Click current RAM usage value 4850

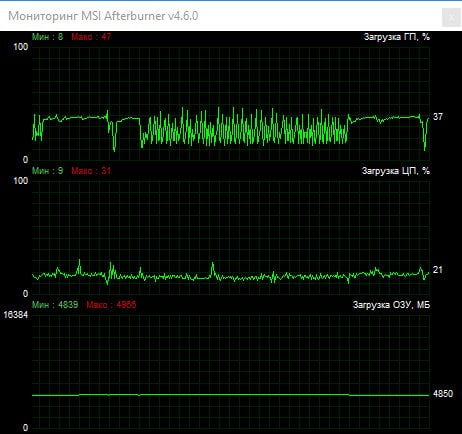pyautogui.click(x=443, y=394)
